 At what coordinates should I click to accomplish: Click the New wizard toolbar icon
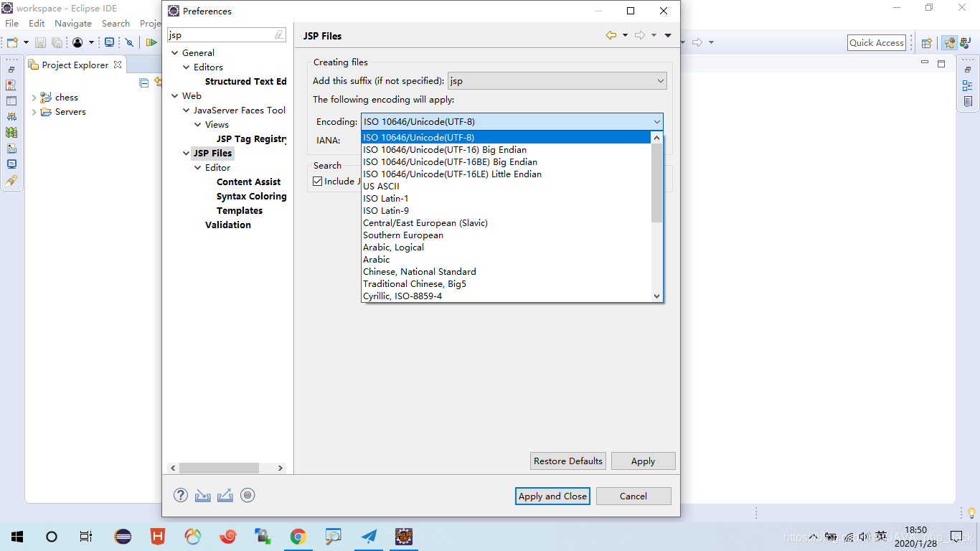pyautogui.click(x=12, y=42)
